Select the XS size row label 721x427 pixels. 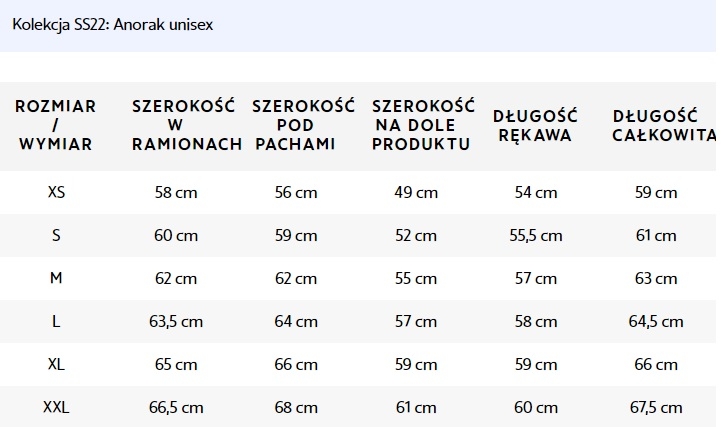tap(56, 192)
